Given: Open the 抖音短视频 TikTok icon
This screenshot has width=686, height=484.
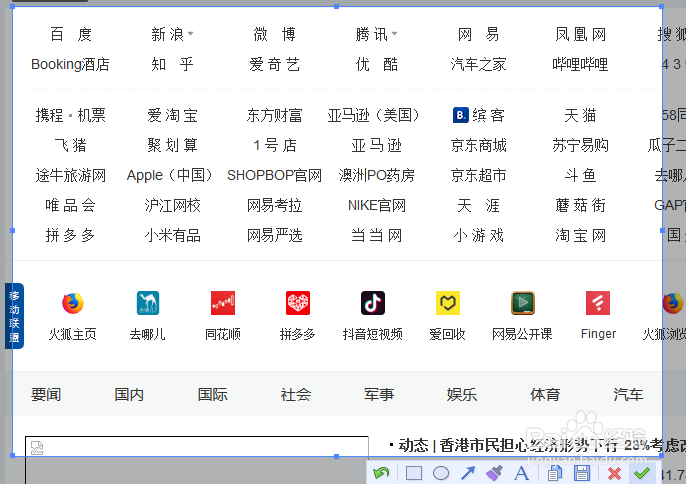Looking at the screenshot, I should click(373, 303).
